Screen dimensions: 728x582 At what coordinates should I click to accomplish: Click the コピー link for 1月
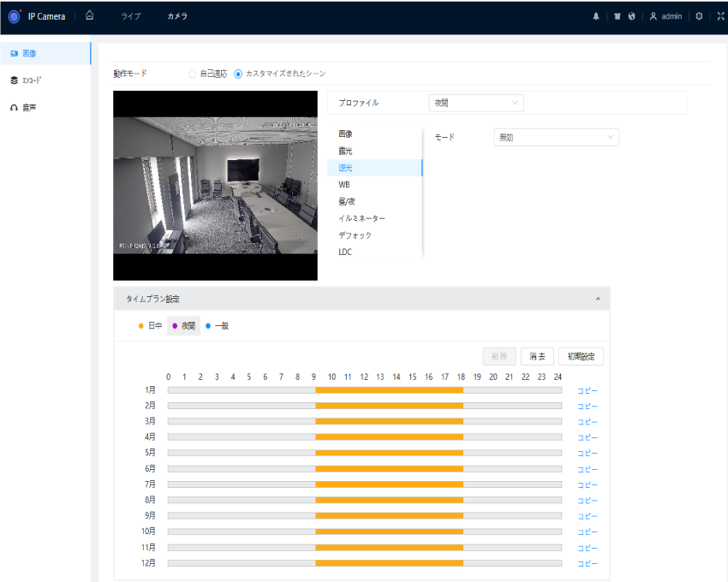click(x=587, y=390)
